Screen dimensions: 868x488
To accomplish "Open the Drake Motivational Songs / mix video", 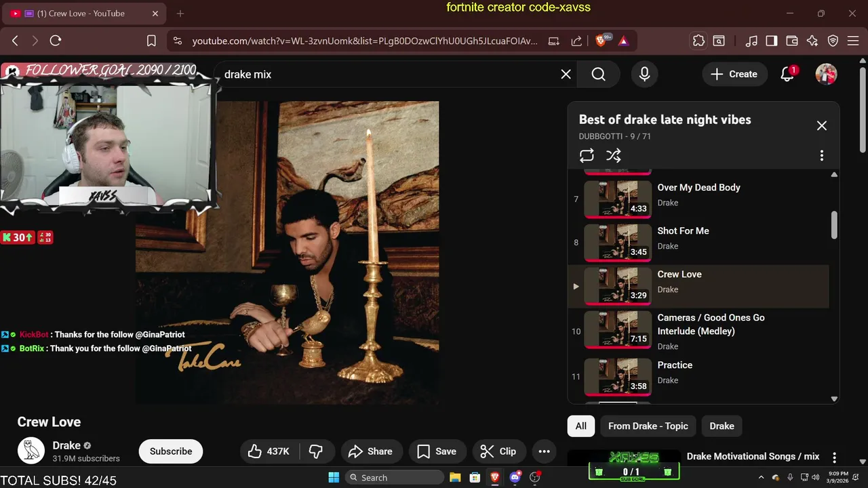I will pos(753,457).
